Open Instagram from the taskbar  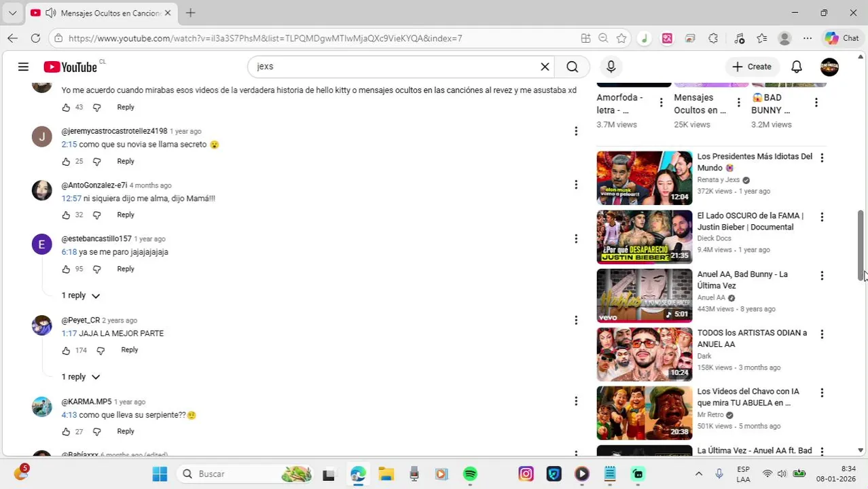coord(526,474)
